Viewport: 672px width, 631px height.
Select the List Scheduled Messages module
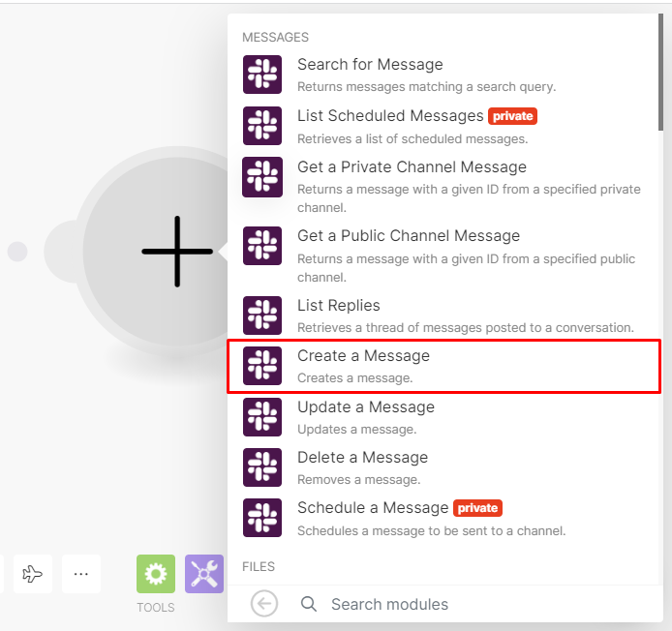pyautogui.click(x=444, y=126)
